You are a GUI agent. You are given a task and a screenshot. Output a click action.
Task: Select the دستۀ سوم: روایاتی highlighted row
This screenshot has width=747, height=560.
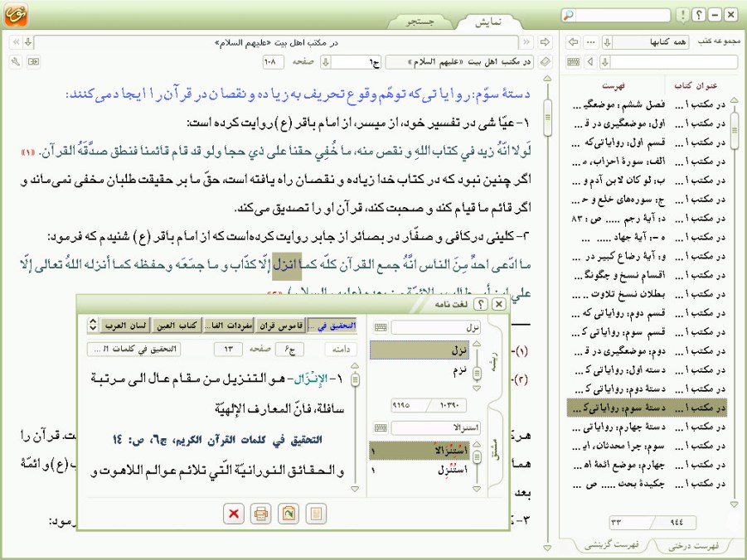click(647, 408)
